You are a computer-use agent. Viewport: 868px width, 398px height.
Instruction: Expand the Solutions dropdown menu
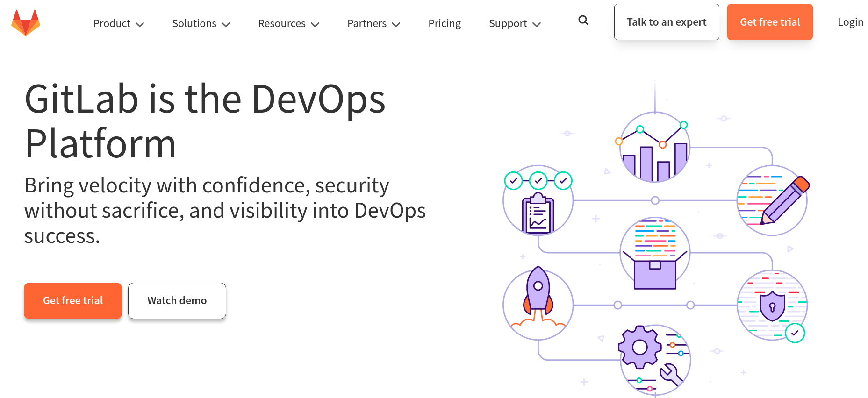pyautogui.click(x=201, y=24)
